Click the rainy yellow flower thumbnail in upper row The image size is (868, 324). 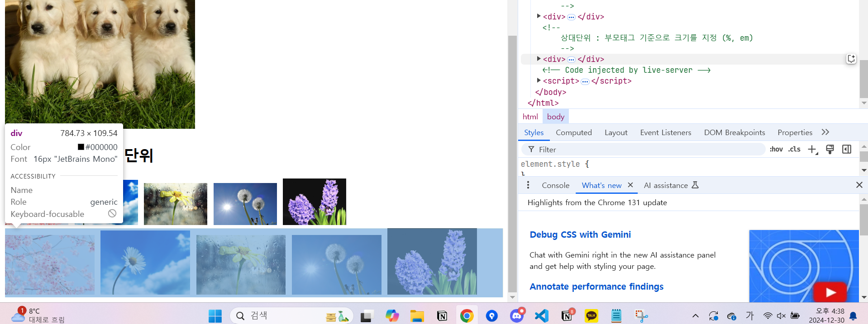pos(176,204)
